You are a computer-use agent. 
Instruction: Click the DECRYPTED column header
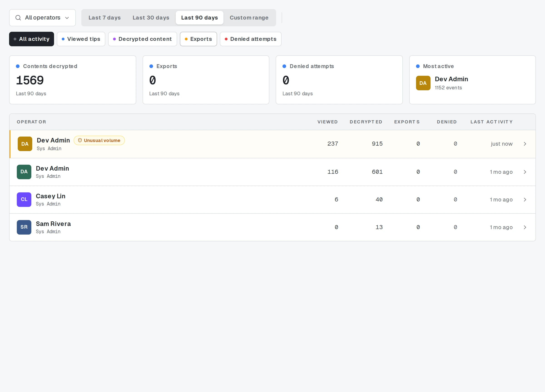tap(366, 122)
